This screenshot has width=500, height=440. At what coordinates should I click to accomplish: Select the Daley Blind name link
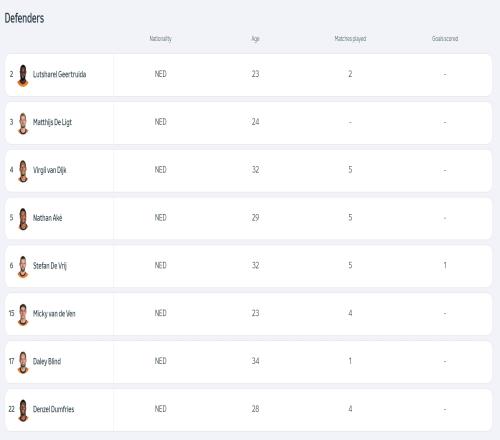[x=47, y=361]
